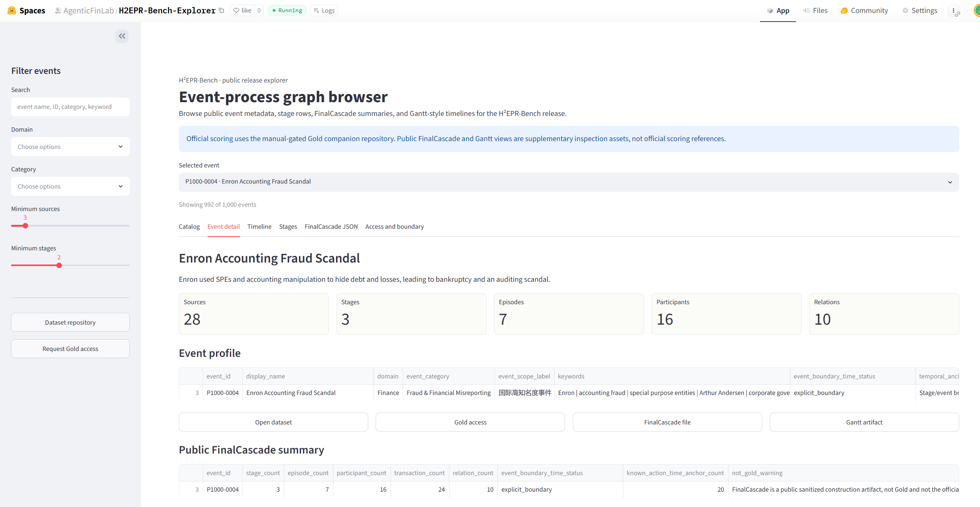Click the '国际高知名度事件' scope label cell
The width and height of the screenshot is (980, 507).
[x=525, y=393]
